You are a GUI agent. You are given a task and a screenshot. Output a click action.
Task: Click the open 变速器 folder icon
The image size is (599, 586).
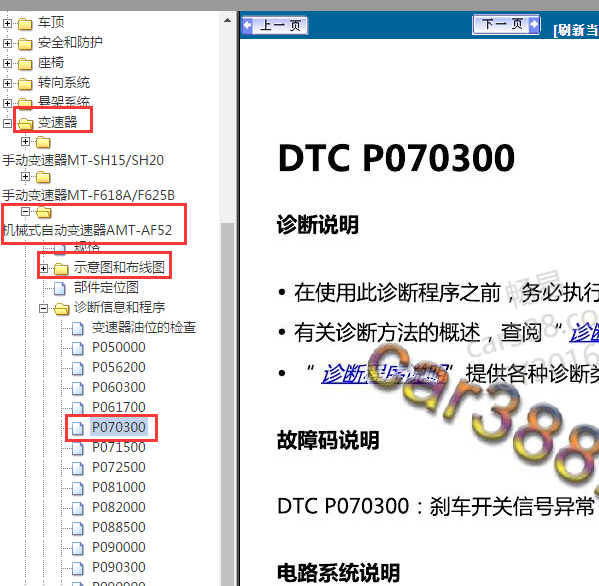(25, 123)
